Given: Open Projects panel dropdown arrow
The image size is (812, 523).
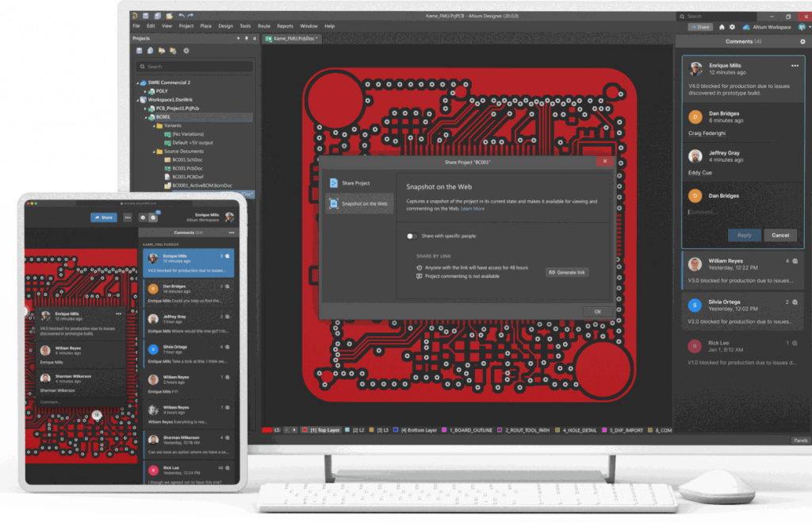Looking at the screenshot, I should coord(238,38).
